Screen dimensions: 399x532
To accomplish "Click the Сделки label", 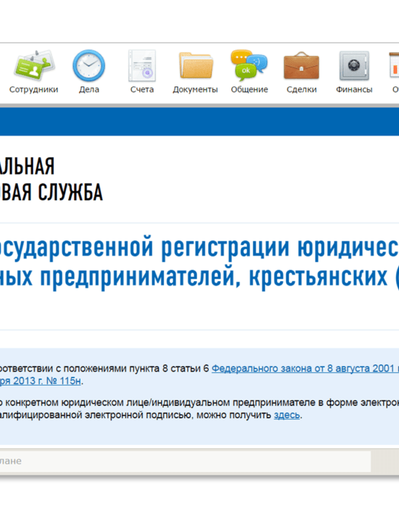I will [x=302, y=90].
